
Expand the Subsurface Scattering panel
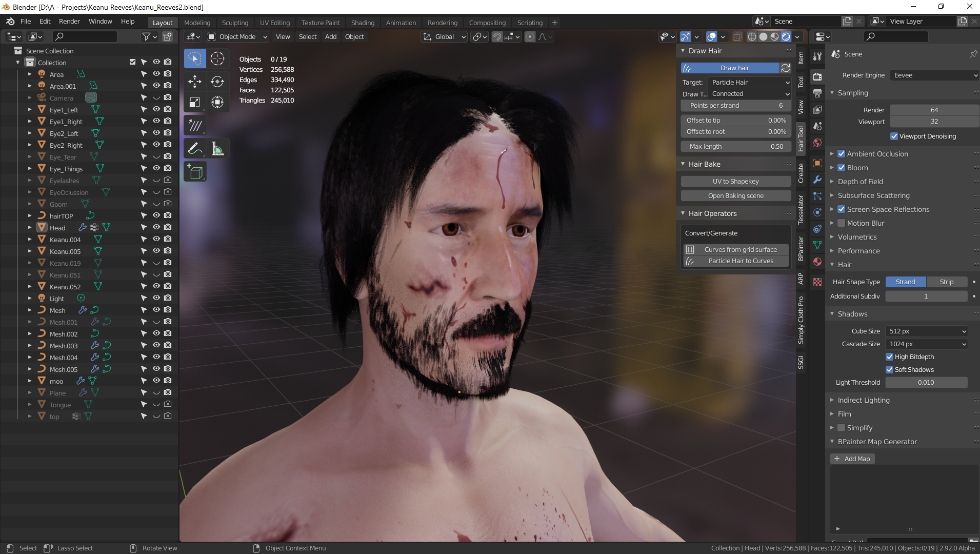click(873, 195)
